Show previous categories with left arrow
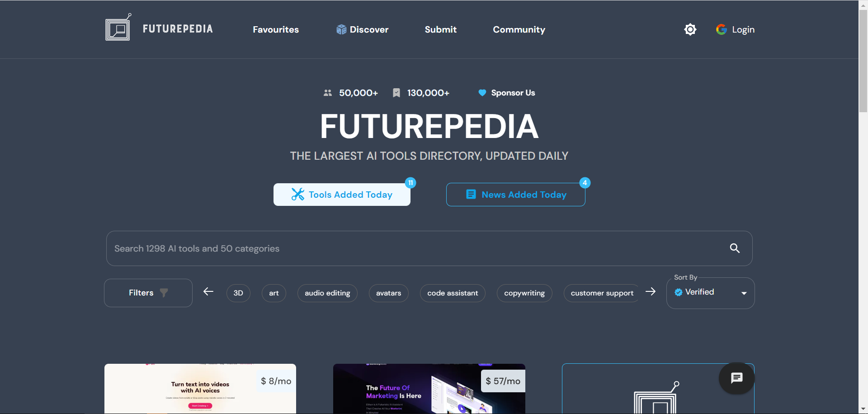 pos(208,292)
